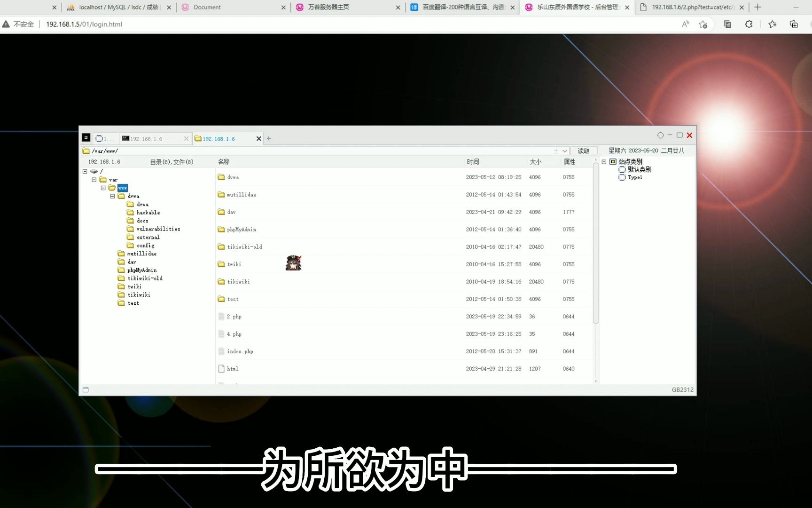This screenshot has width=812, height=508.
Task: Click the circle button in the tool title bar
Action: (x=660, y=135)
